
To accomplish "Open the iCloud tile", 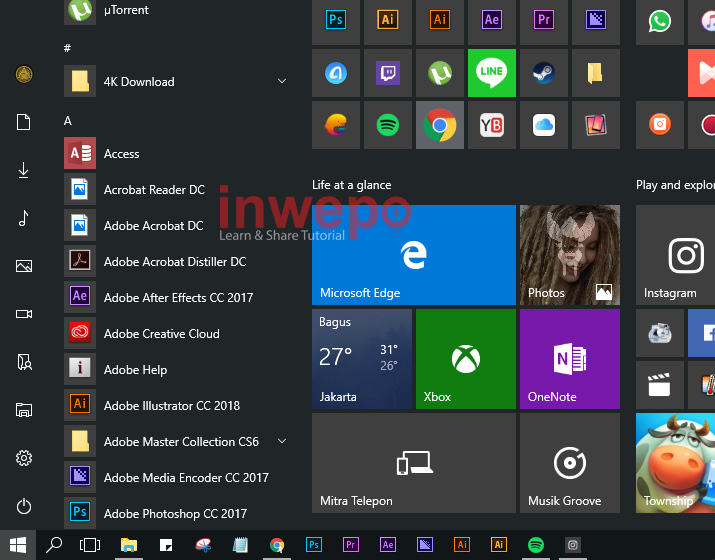I will click(544, 125).
